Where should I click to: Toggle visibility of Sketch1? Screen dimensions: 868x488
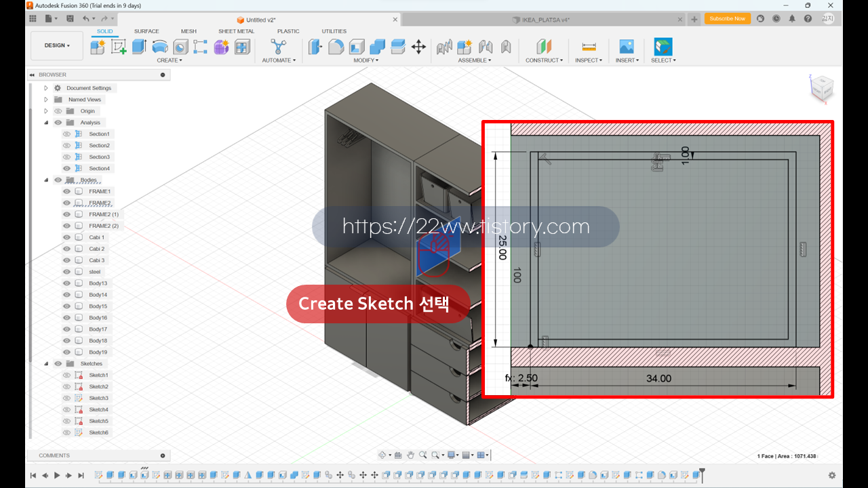(x=66, y=375)
